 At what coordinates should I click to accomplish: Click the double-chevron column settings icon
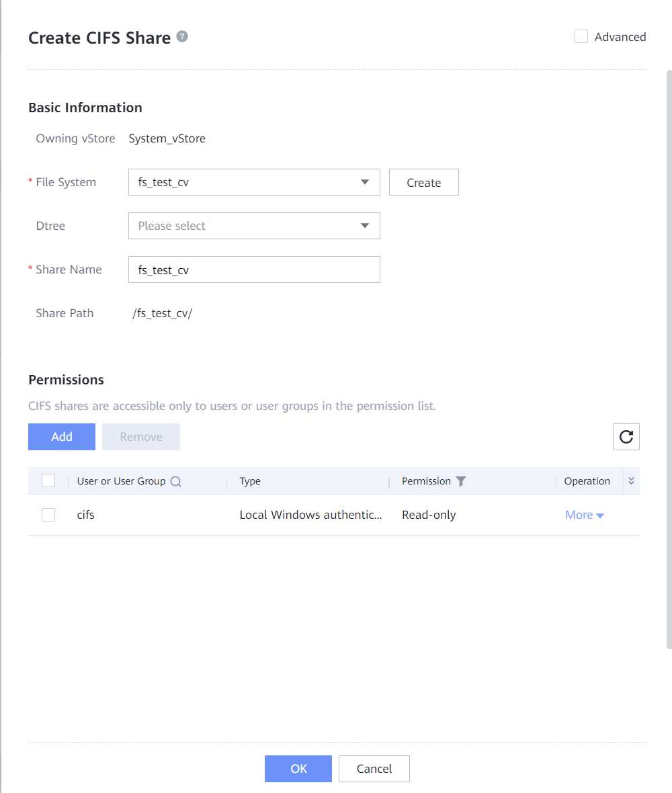[631, 481]
